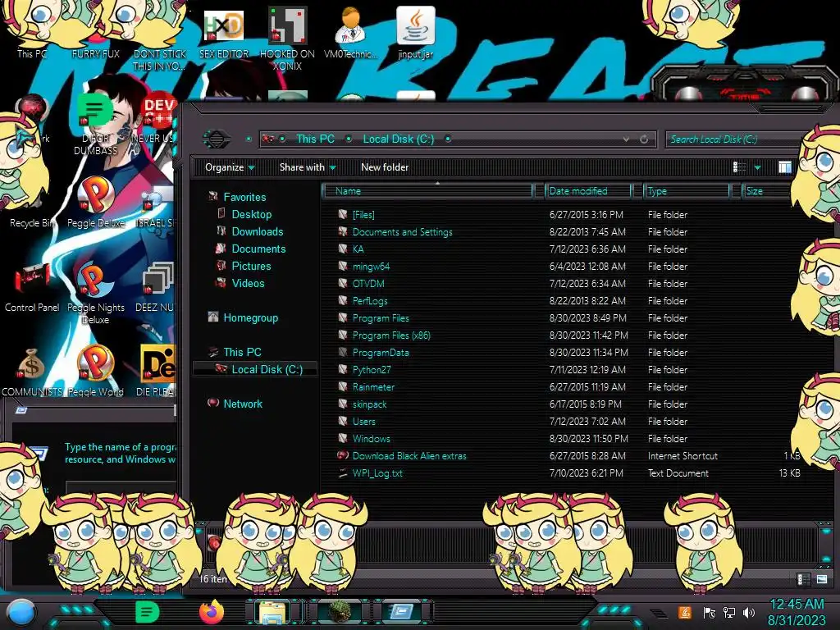840x630 pixels.
Task: Click This PC in the address breadcrumb
Action: [316, 139]
